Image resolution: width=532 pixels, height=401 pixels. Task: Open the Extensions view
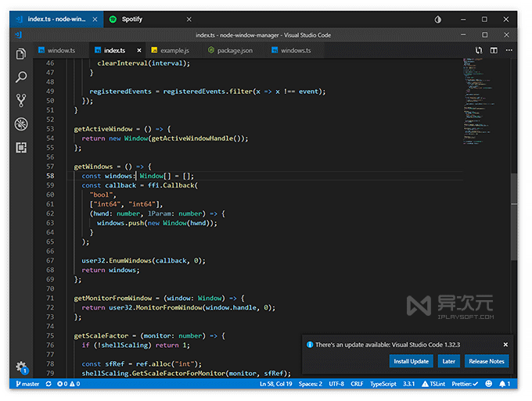[x=21, y=148]
